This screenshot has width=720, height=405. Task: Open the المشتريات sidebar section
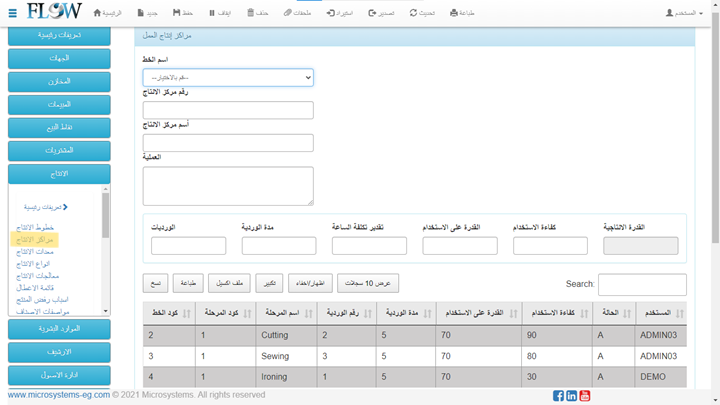(x=59, y=150)
